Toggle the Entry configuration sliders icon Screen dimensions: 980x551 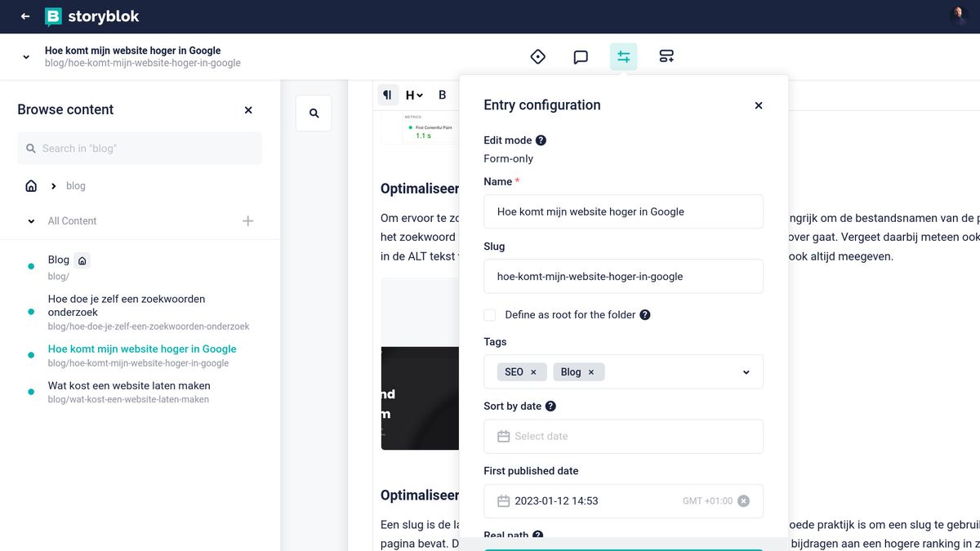(x=624, y=56)
